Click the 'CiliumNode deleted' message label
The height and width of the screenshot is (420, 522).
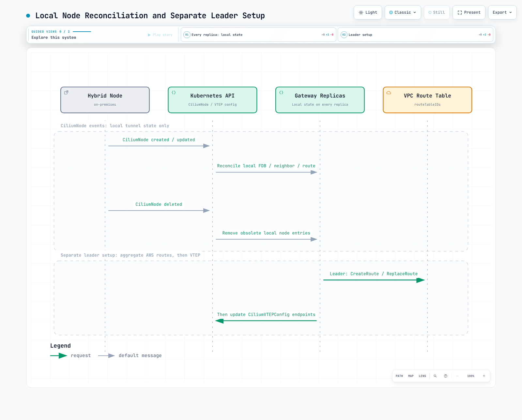click(x=159, y=204)
